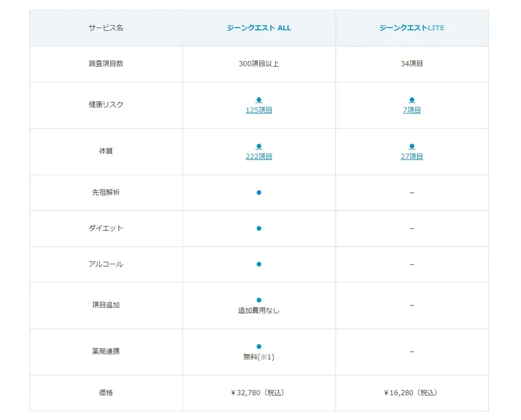The width and height of the screenshot is (521, 420).
Task: Expand the 7項目 health risk list for LITE
Action: (412, 110)
